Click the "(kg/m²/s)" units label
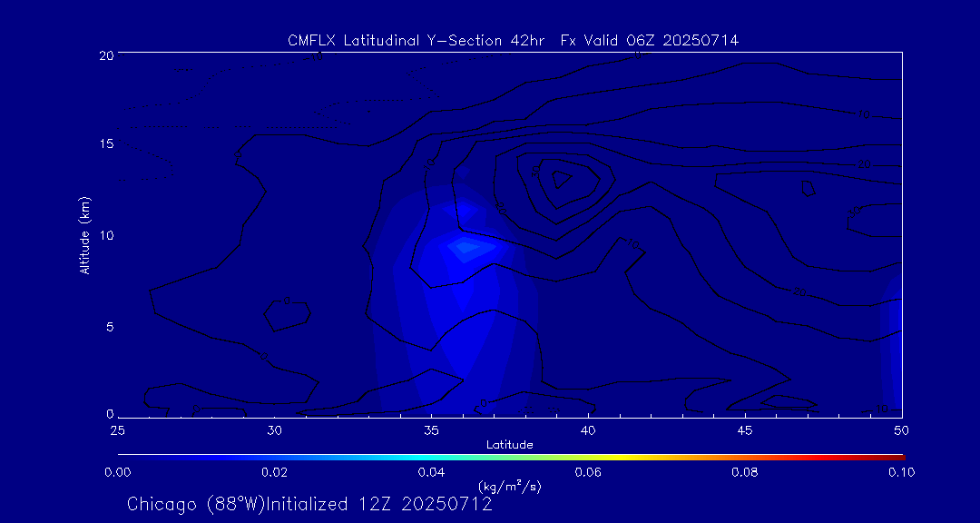 tap(510, 487)
